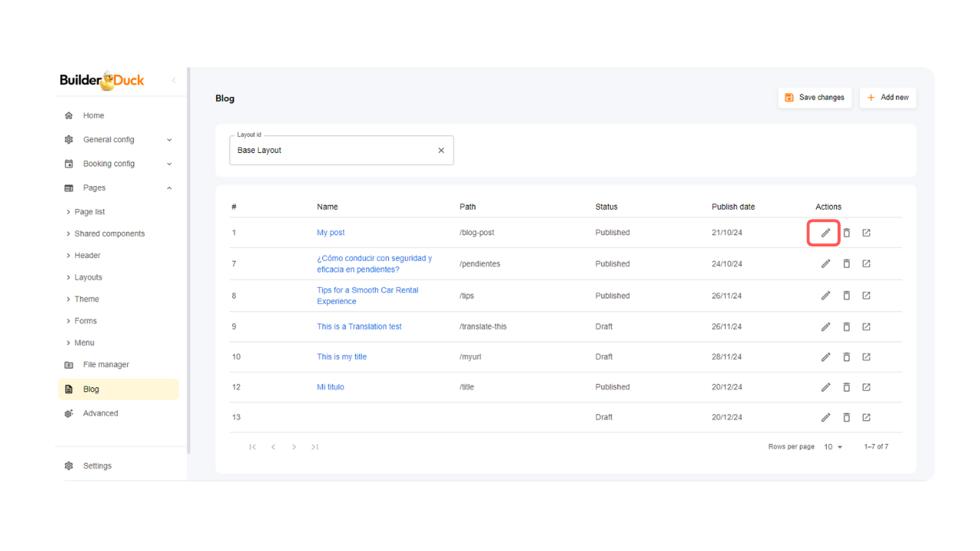Viewport: 980px width, 551px height.
Task: Edit the /myurl blog post
Action: point(825,357)
